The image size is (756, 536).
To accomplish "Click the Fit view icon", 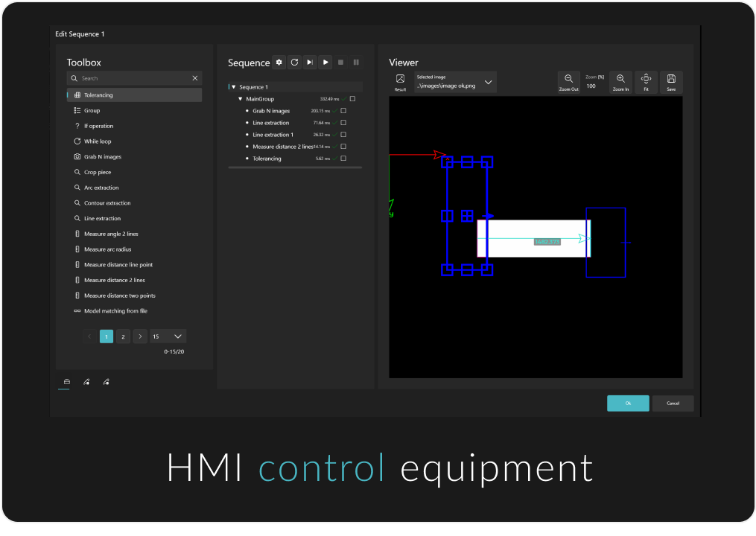I will pos(646,82).
